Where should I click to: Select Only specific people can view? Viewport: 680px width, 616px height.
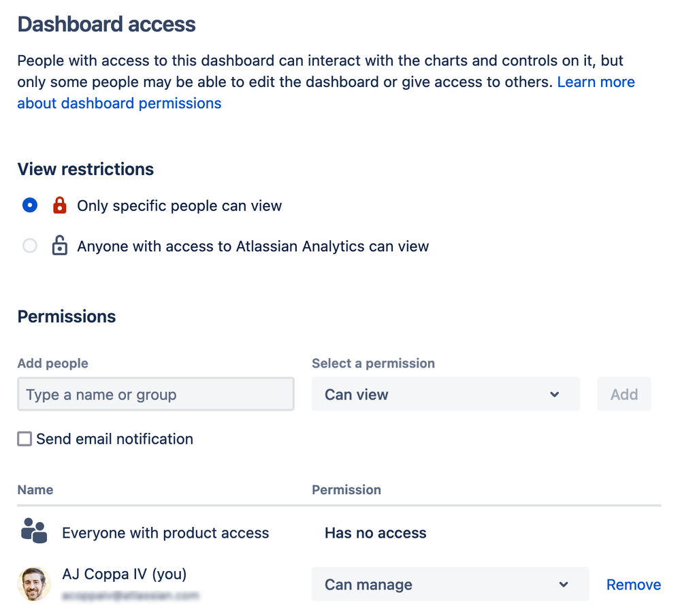(x=30, y=206)
